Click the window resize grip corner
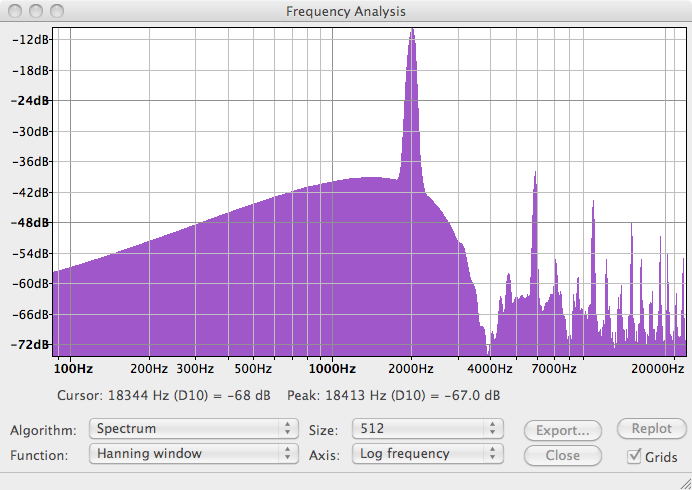692x490 pixels. (685, 482)
